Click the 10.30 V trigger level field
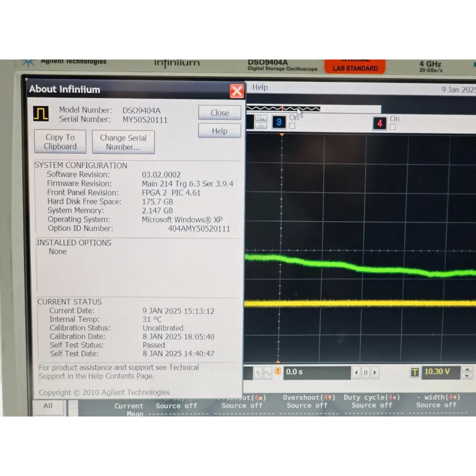The image size is (476, 476). [440, 372]
